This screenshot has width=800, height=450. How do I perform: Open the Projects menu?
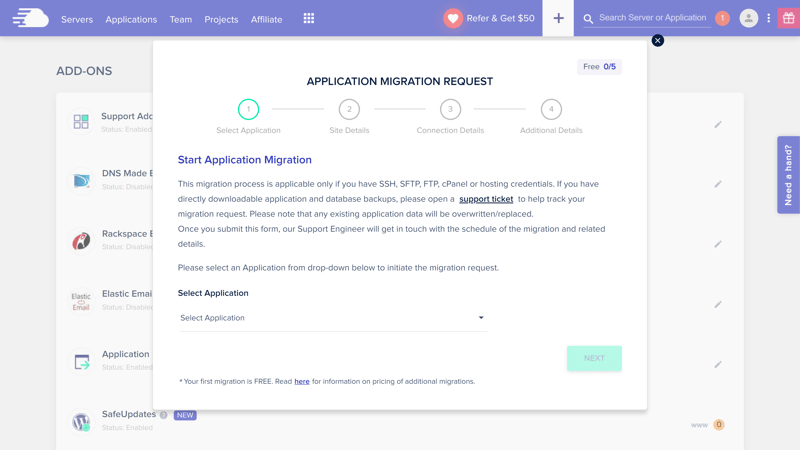pos(221,19)
